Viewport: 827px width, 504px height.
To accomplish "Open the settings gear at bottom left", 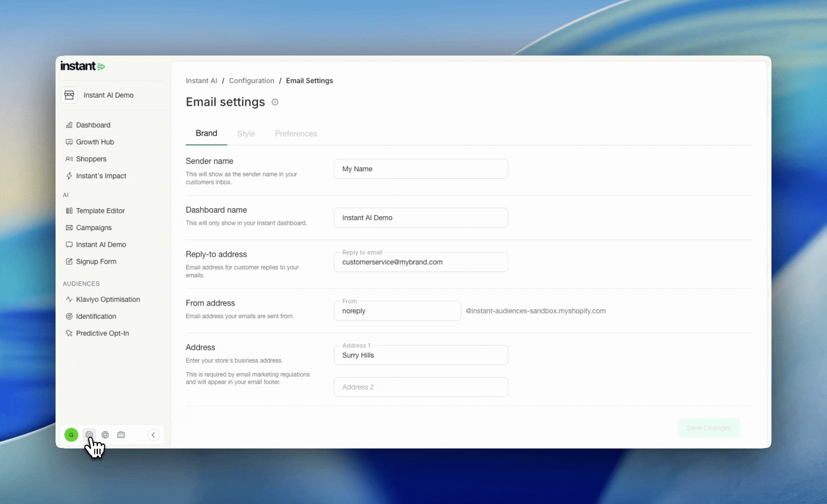I will click(89, 434).
